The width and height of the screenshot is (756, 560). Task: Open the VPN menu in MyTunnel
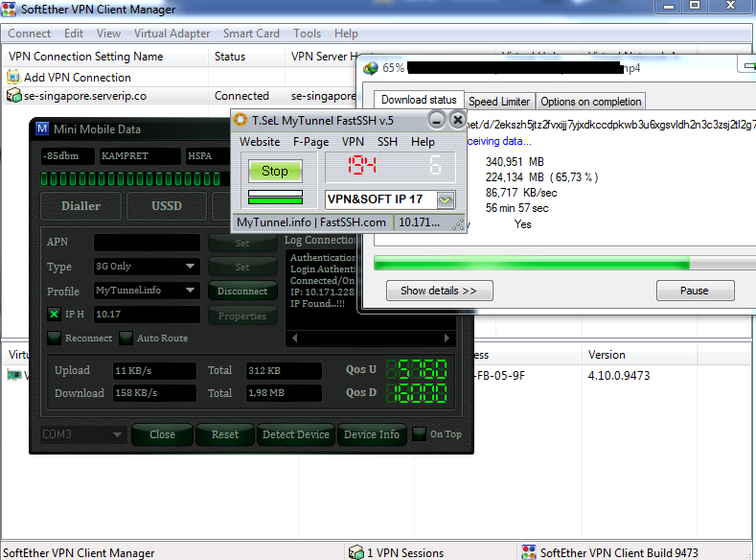(353, 142)
